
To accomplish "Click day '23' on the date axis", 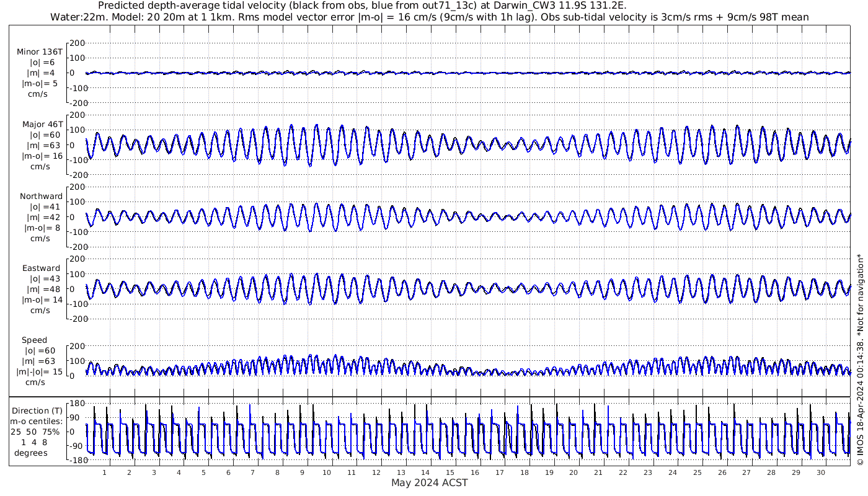I will tap(648, 472).
